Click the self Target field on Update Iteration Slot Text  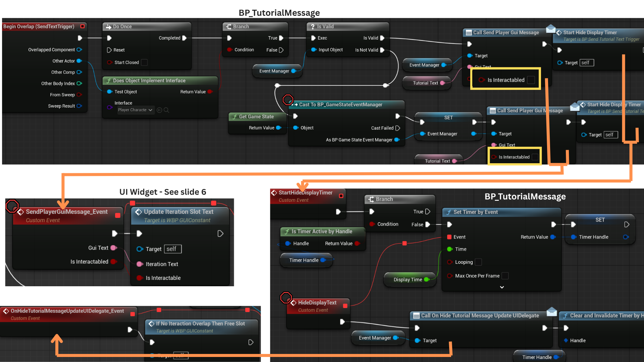pos(172,249)
